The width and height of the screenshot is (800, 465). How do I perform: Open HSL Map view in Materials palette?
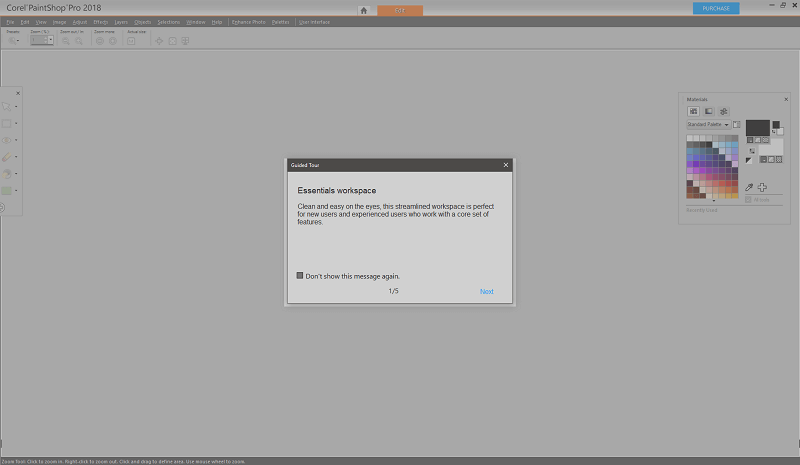click(709, 111)
